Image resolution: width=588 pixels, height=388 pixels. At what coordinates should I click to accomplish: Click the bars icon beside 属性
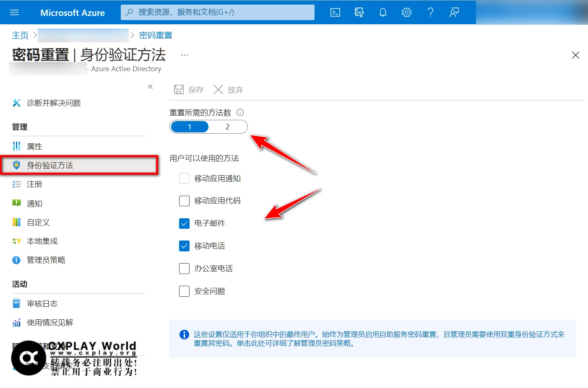click(x=16, y=146)
